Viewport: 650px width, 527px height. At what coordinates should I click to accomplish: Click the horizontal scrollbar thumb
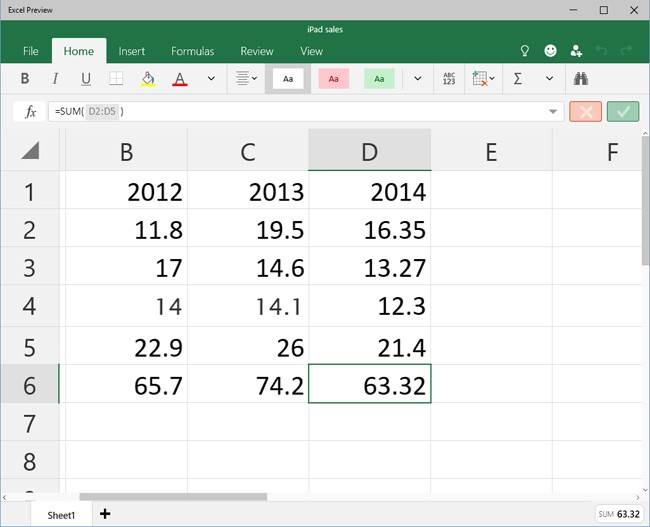(x=173, y=496)
